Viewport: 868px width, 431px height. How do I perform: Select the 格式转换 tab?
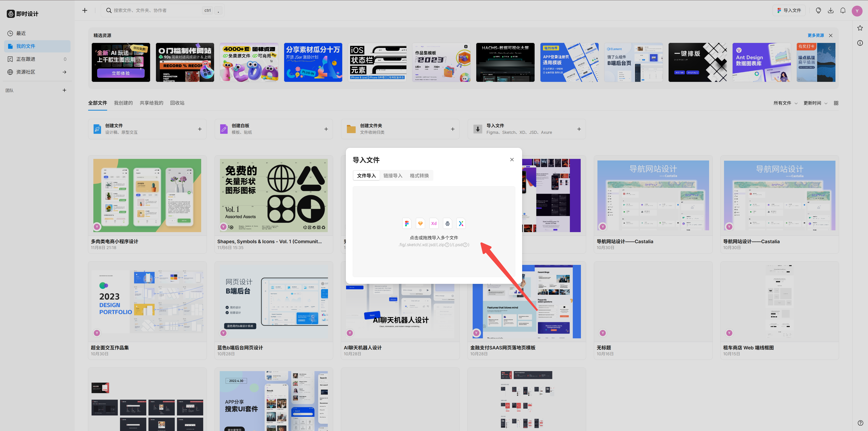pos(419,176)
